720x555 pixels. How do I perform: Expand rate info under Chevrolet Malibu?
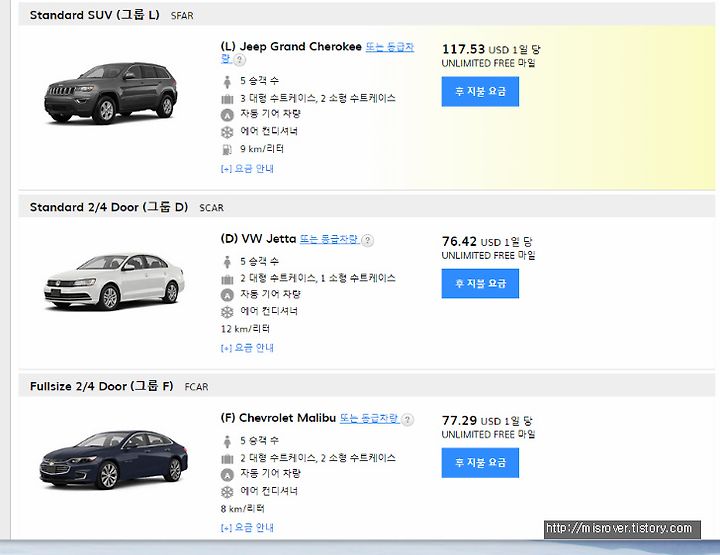click(x=247, y=527)
